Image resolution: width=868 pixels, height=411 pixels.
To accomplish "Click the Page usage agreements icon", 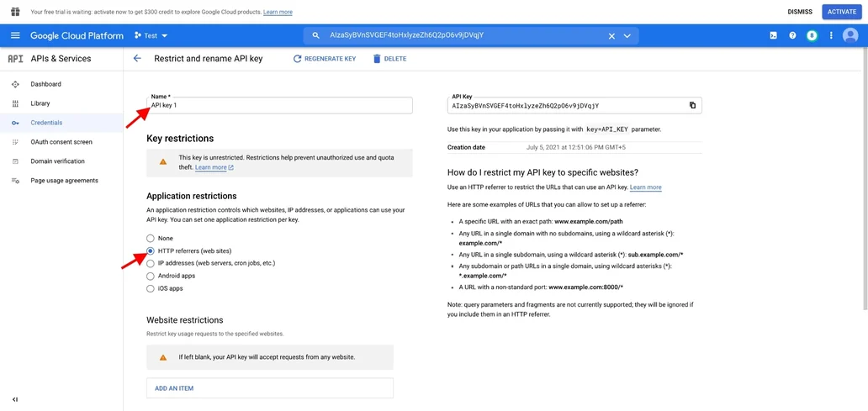I will 15,181.
